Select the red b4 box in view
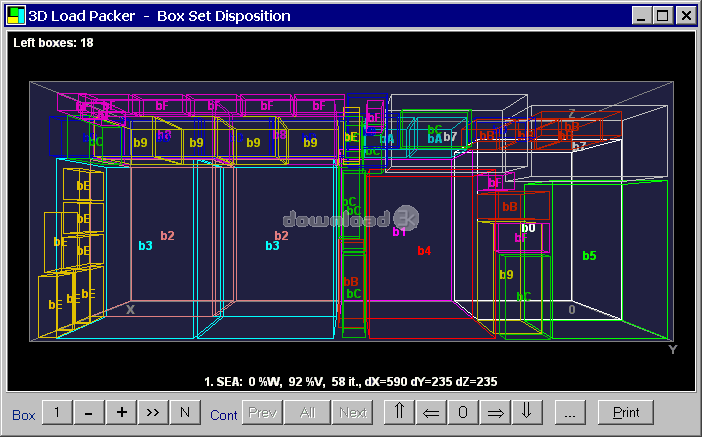This screenshot has height=437, width=702. 424,251
